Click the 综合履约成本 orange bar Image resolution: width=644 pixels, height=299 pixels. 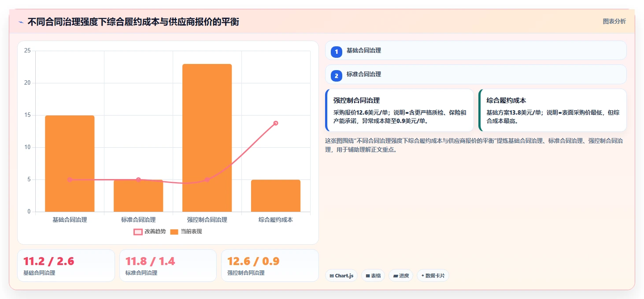pos(276,196)
